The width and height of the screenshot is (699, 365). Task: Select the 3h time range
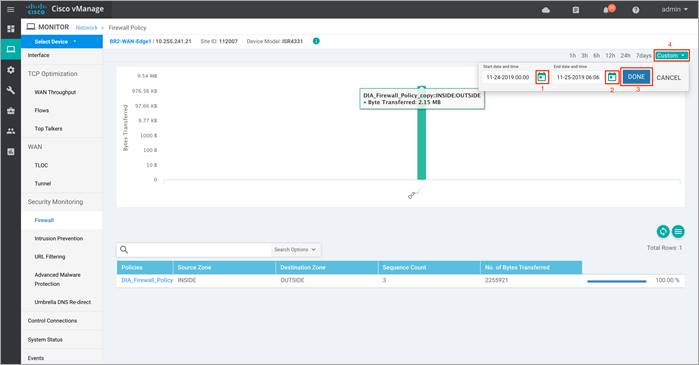584,56
